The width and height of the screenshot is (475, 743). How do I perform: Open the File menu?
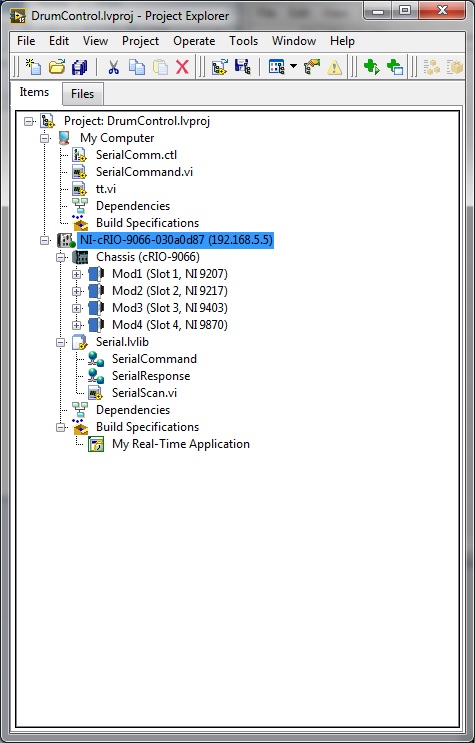point(26,41)
